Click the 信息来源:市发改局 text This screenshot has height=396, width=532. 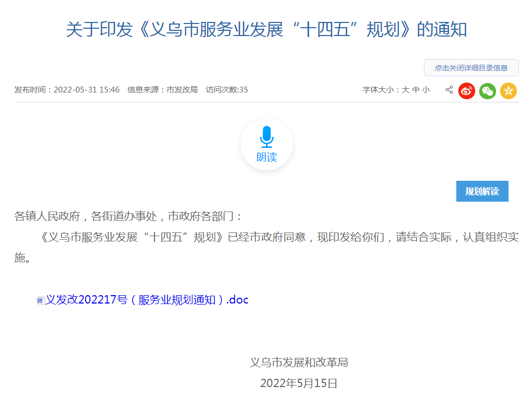pos(162,90)
